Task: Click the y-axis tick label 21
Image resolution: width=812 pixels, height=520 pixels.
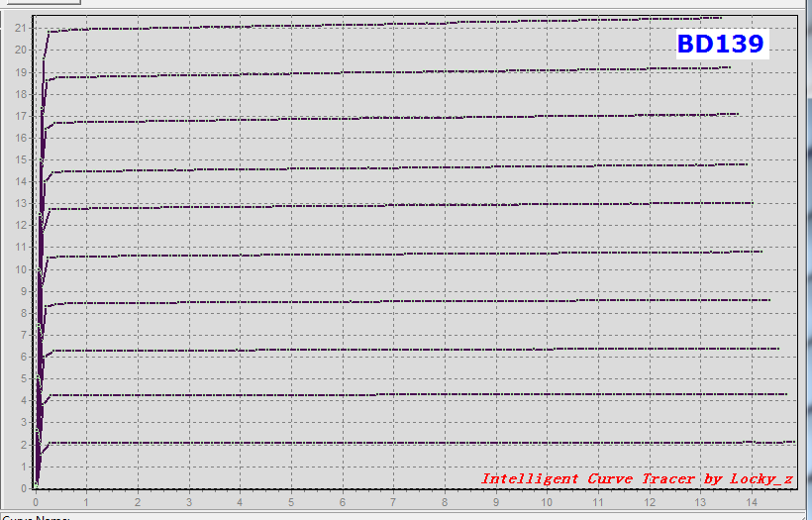Action: click(20, 28)
